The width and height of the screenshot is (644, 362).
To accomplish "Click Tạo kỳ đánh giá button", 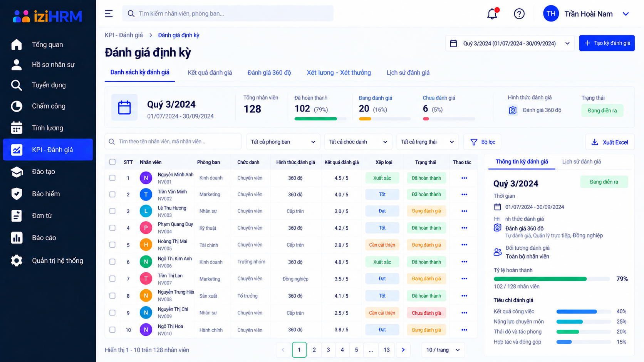I will point(607,43).
